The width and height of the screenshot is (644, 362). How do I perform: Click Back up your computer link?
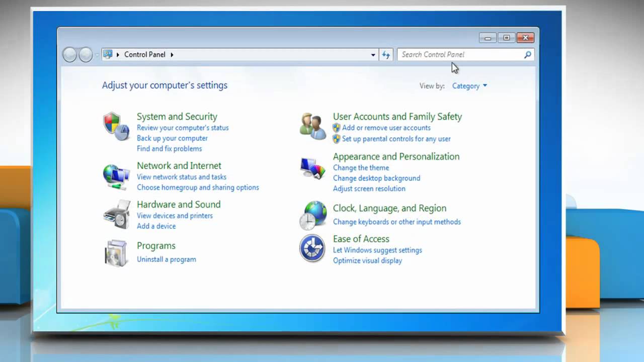172,138
